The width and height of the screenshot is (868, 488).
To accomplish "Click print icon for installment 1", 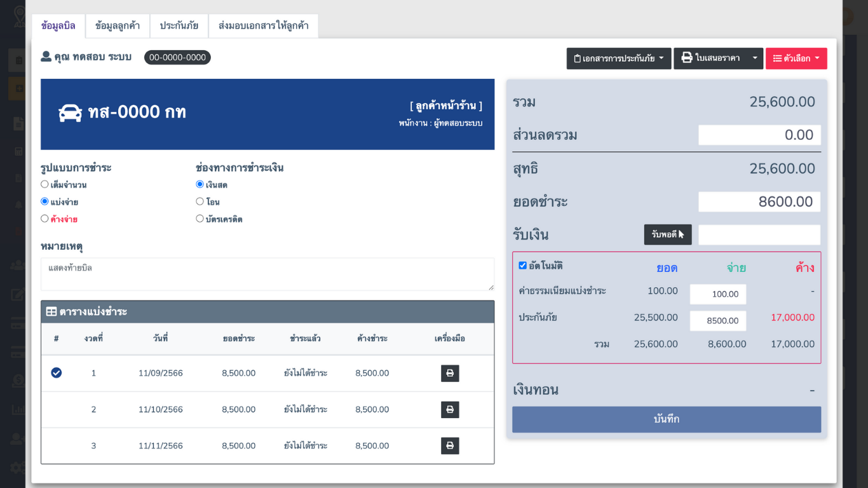I will click(450, 373).
